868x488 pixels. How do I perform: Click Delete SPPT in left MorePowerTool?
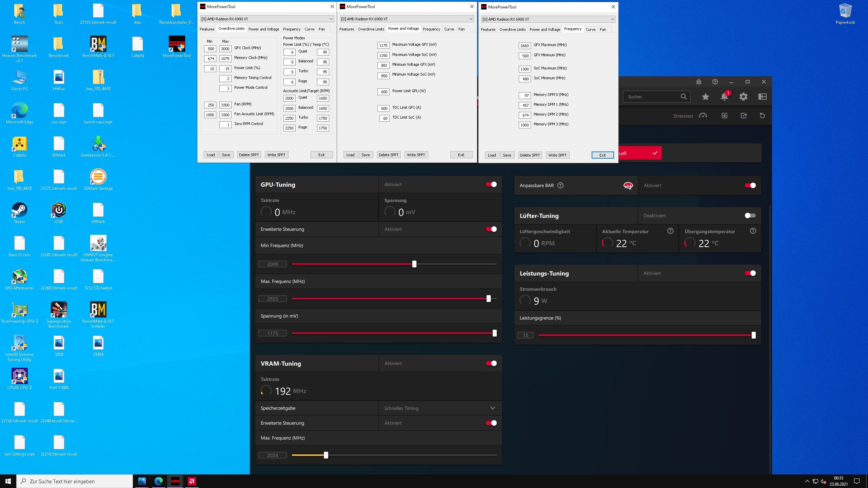click(x=249, y=155)
